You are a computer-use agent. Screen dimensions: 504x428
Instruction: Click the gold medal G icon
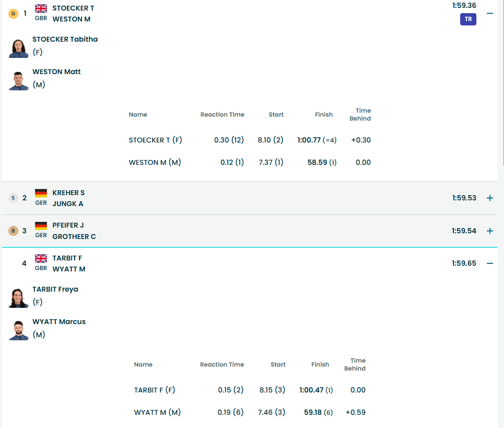click(x=13, y=14)
